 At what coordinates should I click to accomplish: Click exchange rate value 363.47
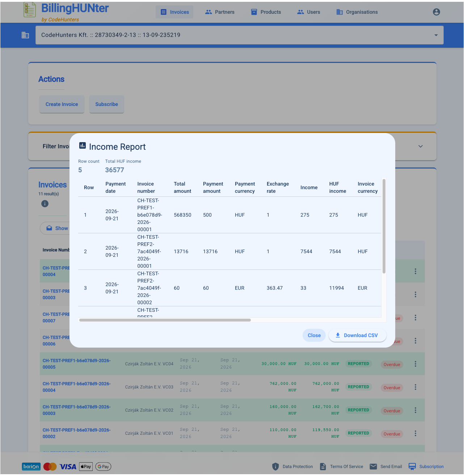pos(275,288)
